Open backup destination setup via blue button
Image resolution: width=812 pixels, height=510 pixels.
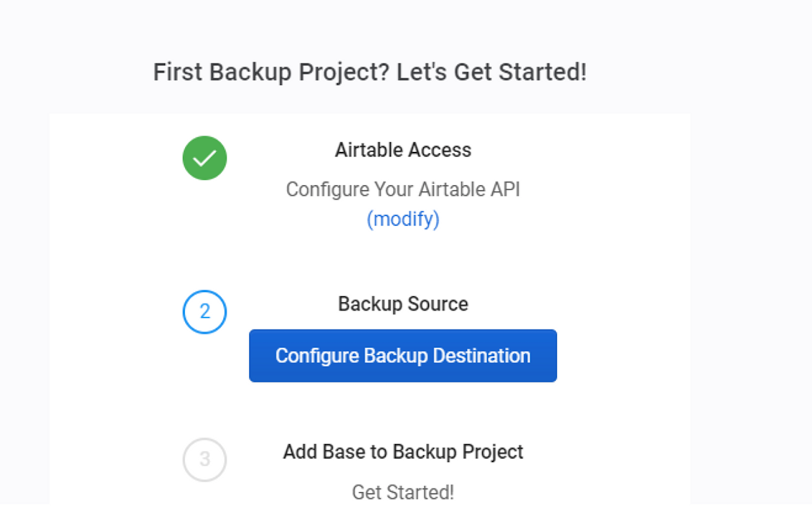point(403,356)
